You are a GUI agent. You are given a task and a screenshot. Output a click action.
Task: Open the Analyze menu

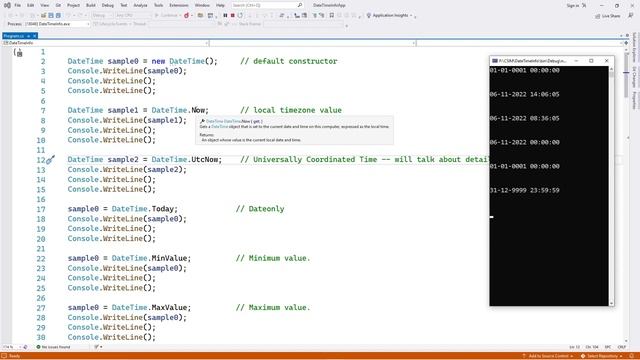(x=140, y=5)
